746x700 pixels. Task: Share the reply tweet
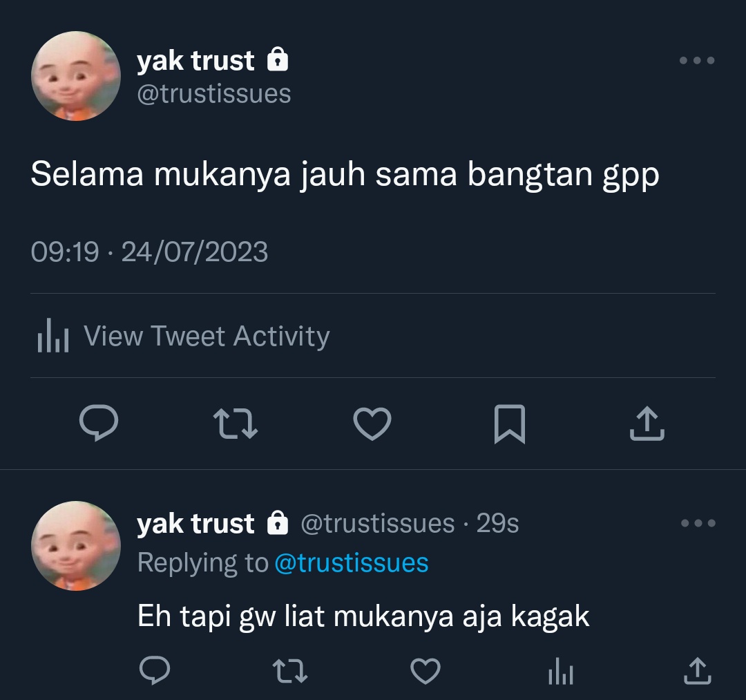point(698,670)
